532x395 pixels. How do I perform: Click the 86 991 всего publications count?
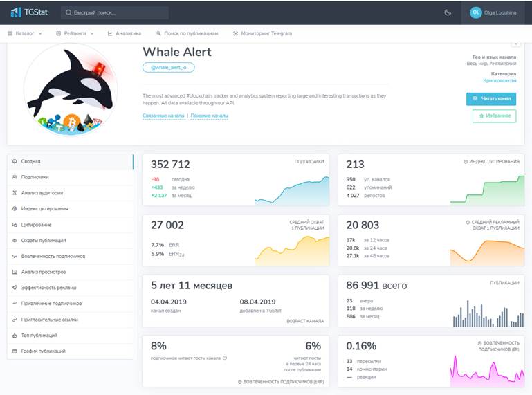(376, 286)
